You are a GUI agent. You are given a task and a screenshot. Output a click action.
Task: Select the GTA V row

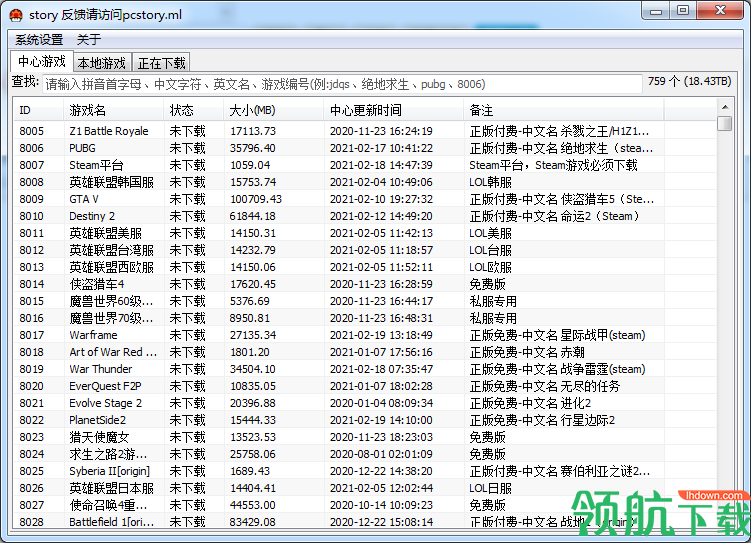[365, 199]
